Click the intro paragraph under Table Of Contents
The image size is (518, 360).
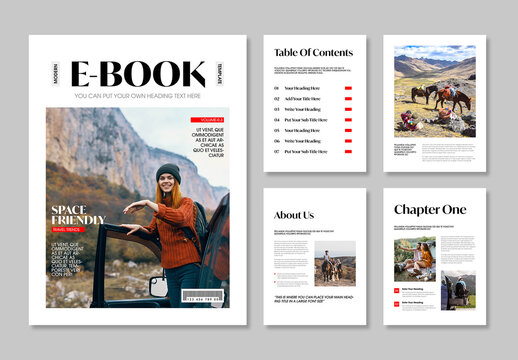pyautogui.click(x=312, y=70)
